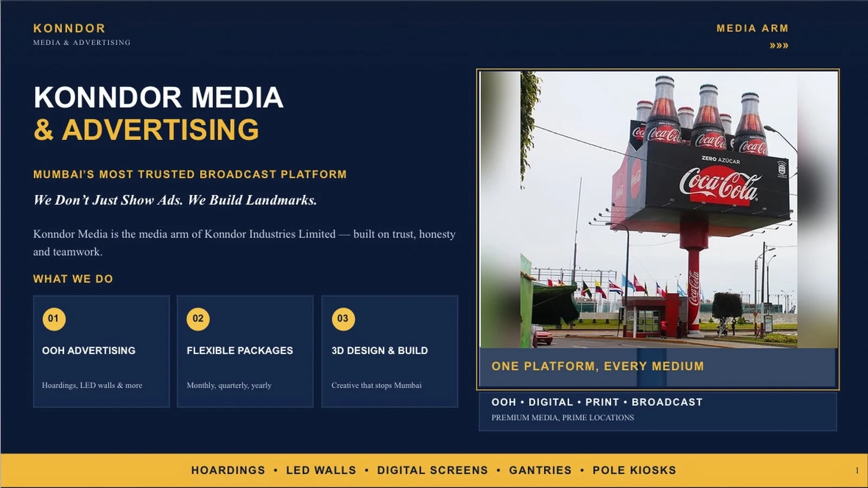Click the yellow 02 number badge
868x488 pixels.
click(x=198, y=319)
